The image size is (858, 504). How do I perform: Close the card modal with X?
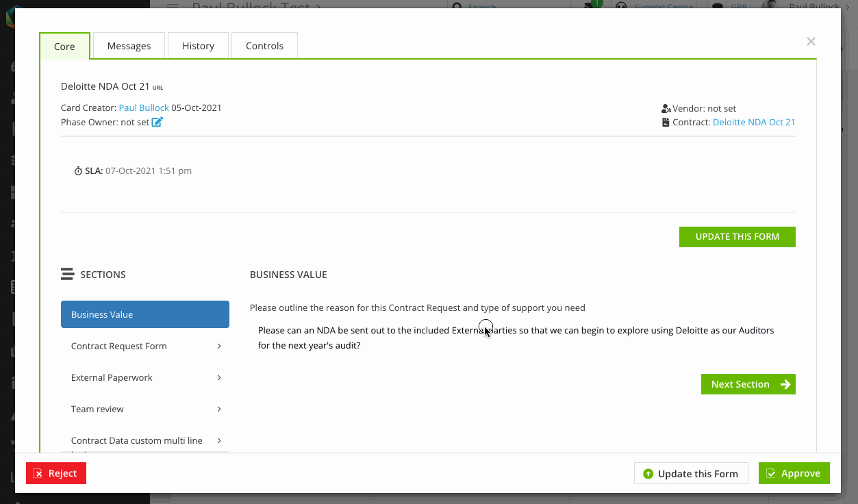[811, 42]
